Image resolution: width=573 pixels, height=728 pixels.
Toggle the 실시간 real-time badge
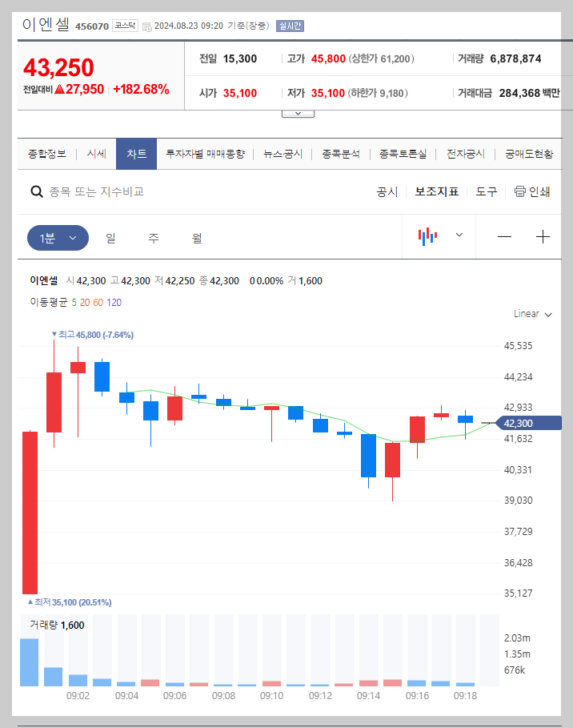(289, 26)
